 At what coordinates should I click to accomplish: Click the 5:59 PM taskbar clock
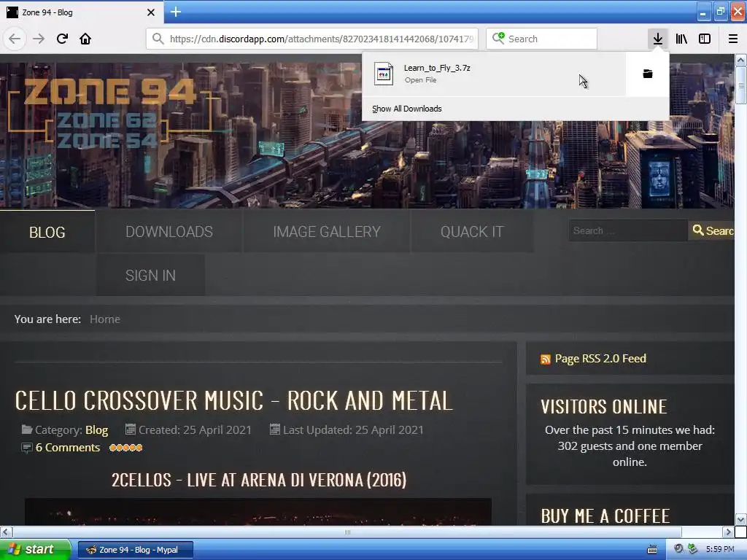click(x=720, y=549)
